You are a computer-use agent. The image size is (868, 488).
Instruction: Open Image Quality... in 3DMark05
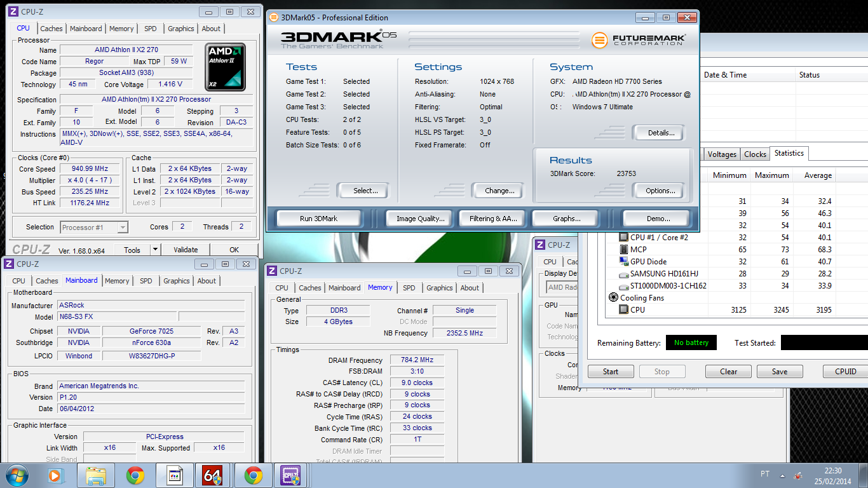click(420, 219)
